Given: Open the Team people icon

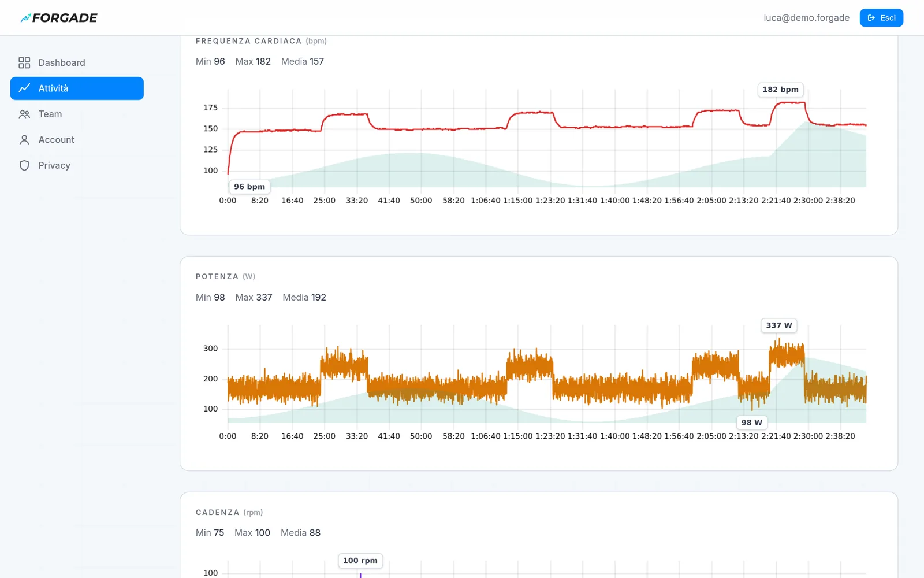Looking at the screenshot, I should (x=24, y=114).
